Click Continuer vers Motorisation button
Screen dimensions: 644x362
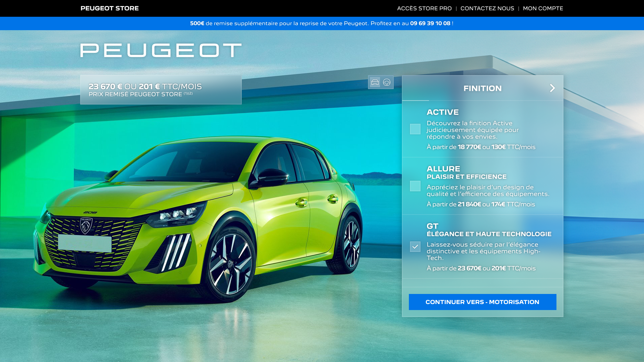(482, 302)
